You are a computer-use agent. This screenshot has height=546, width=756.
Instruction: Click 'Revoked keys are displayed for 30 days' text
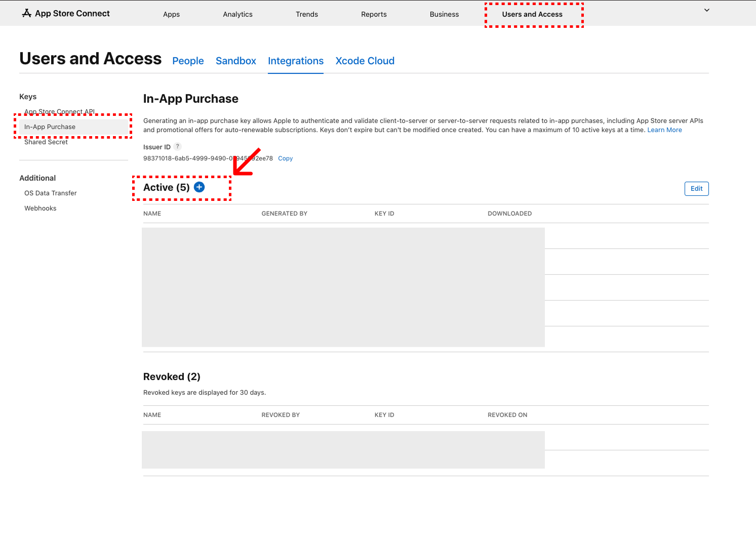205,393
